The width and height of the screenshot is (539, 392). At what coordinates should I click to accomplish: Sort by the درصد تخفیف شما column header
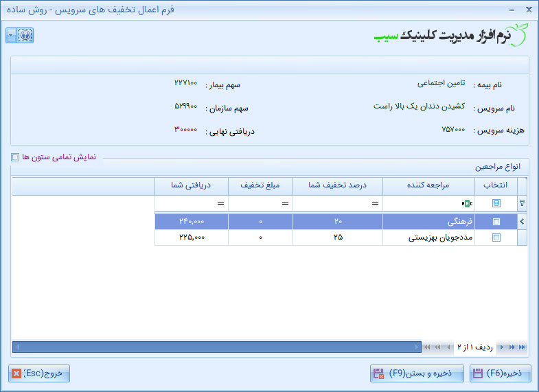coord(338,186)
